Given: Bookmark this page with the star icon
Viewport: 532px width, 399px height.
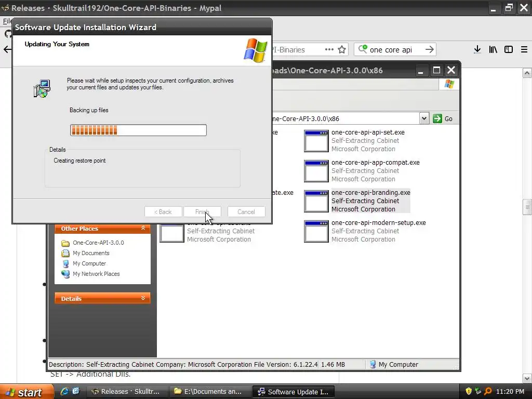Looking at the screenshot, I should 342,49.
